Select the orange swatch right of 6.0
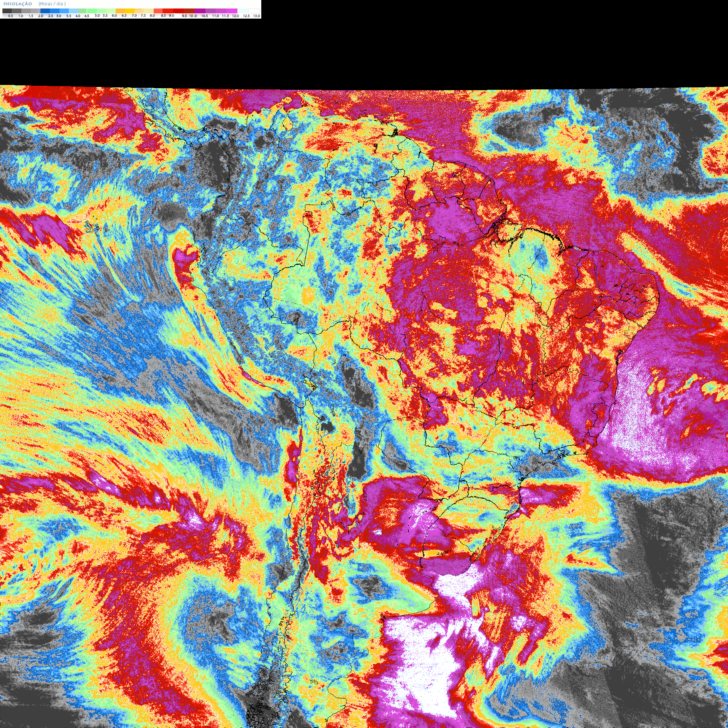 (x=121, y=11)
